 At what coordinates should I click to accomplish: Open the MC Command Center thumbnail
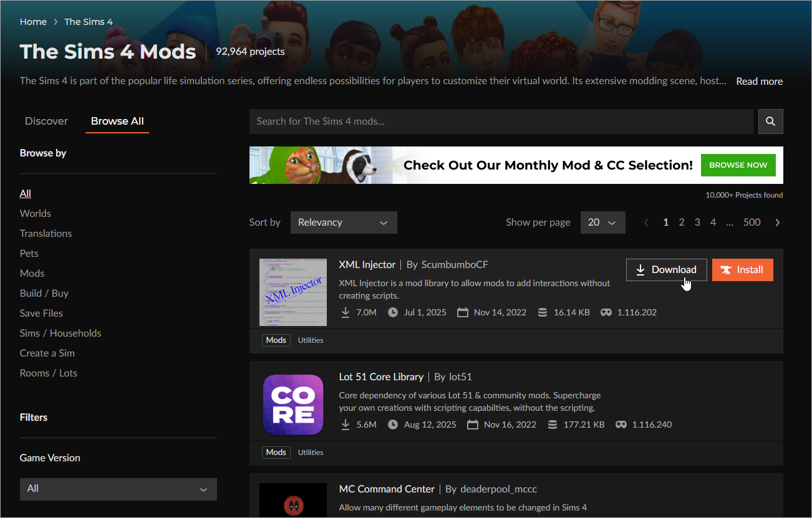coord(293,500)
